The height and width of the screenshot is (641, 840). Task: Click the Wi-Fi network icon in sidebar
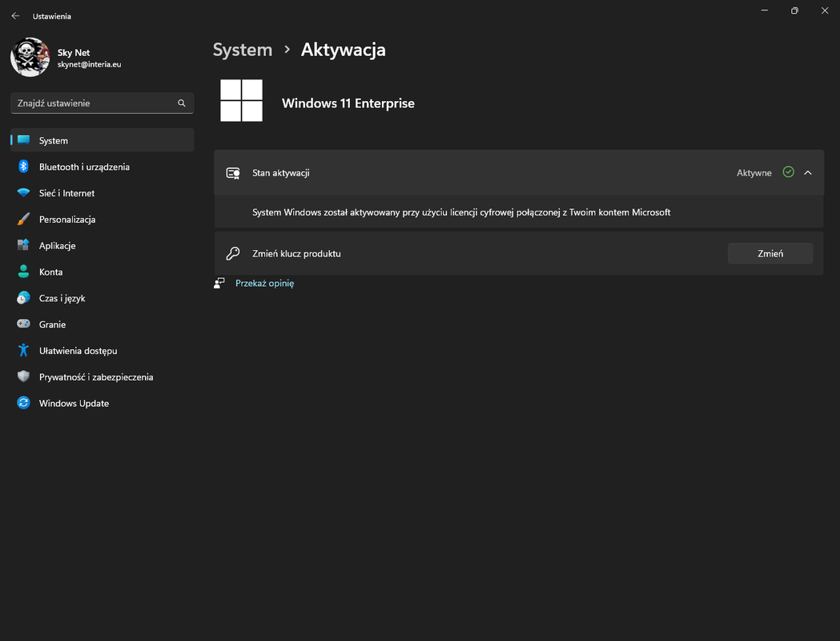coord(23,192)
